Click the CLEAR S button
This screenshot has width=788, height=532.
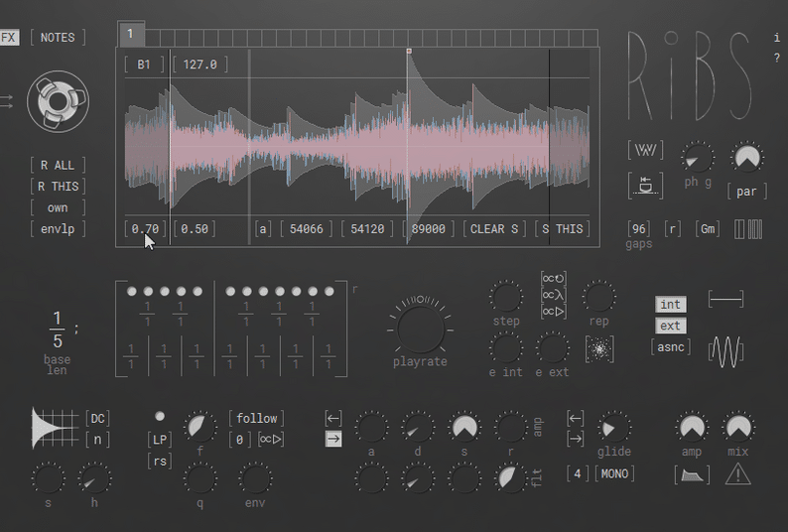[494, 229]
